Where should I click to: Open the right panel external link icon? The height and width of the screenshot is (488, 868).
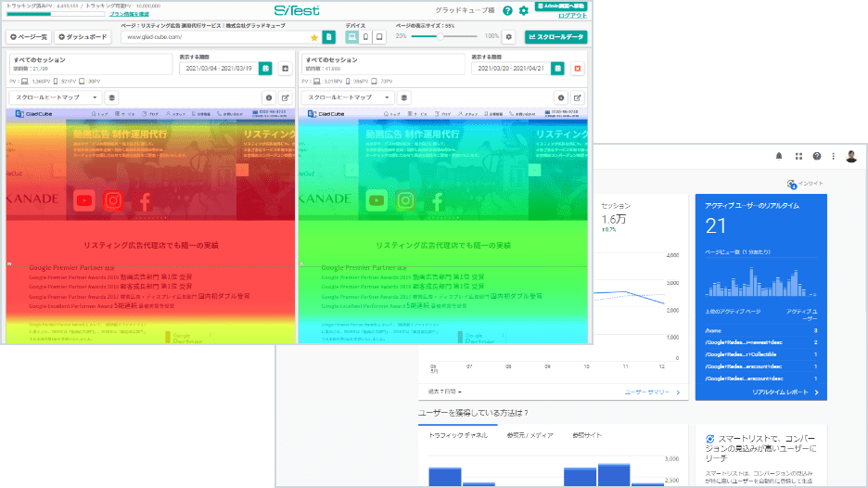point(578,96)
